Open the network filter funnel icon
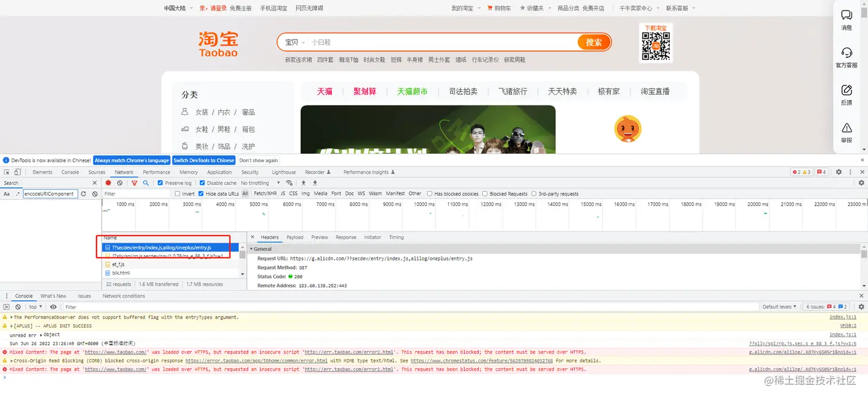Screen dimensions: 868x398 [x=134, y=182]
